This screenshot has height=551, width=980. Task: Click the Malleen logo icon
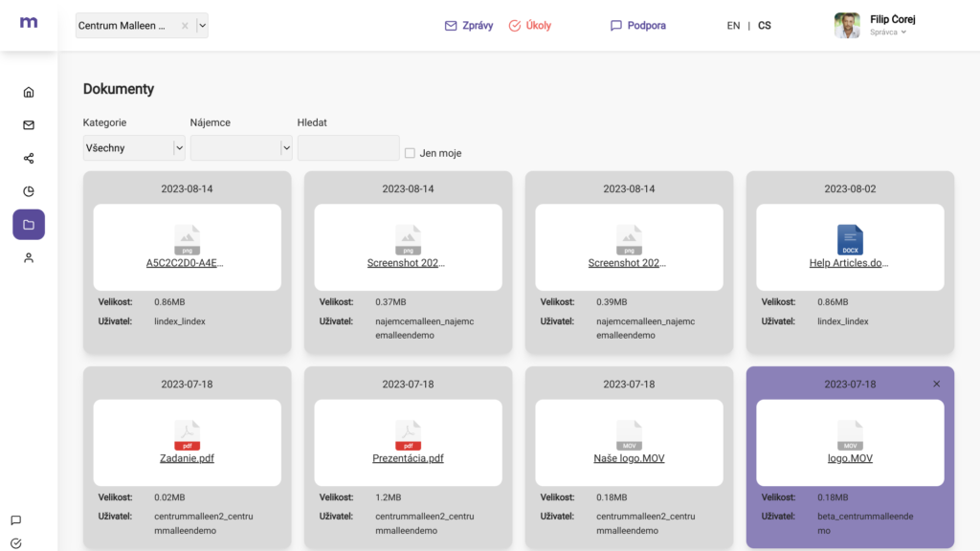[x=29, y=22]
